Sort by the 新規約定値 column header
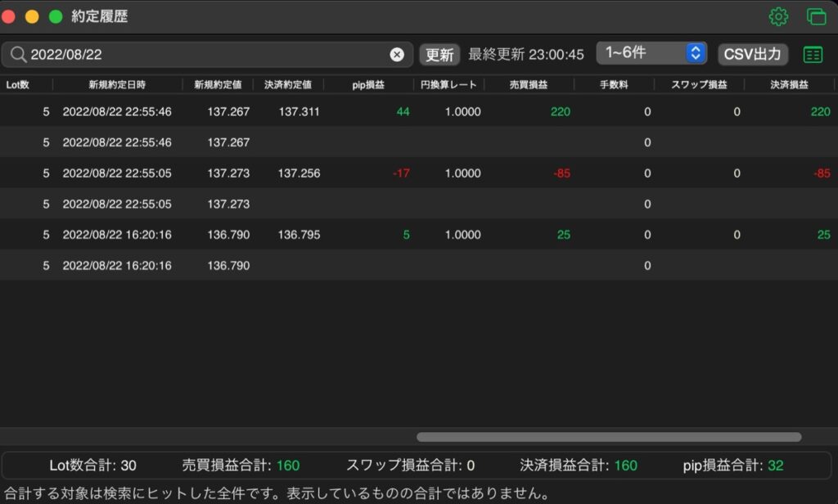 (x=218, y=84)
